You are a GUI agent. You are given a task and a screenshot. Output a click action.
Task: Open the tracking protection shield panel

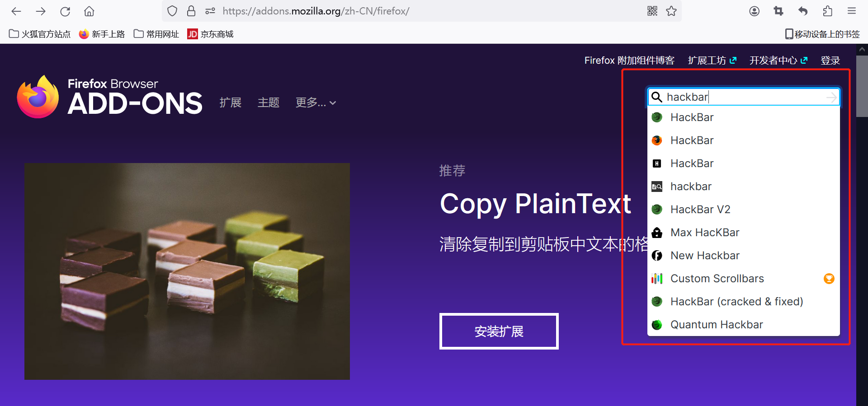click(172, 11)
